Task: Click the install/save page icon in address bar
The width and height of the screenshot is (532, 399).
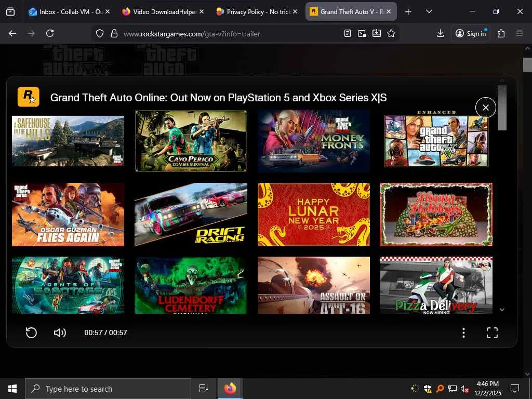Action: pos(377,33)
